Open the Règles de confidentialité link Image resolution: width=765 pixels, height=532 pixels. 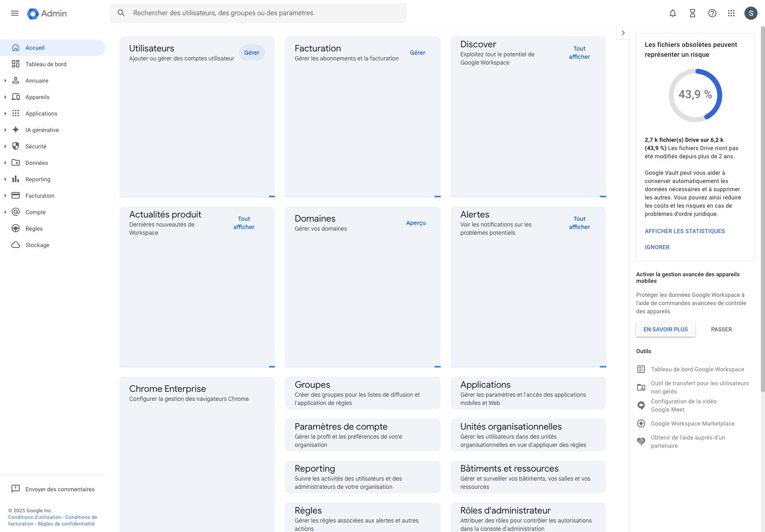coord(66,524)
